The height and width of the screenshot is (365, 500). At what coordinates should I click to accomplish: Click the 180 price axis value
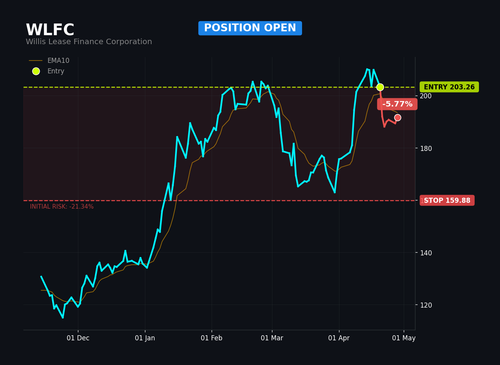(426, 148)
